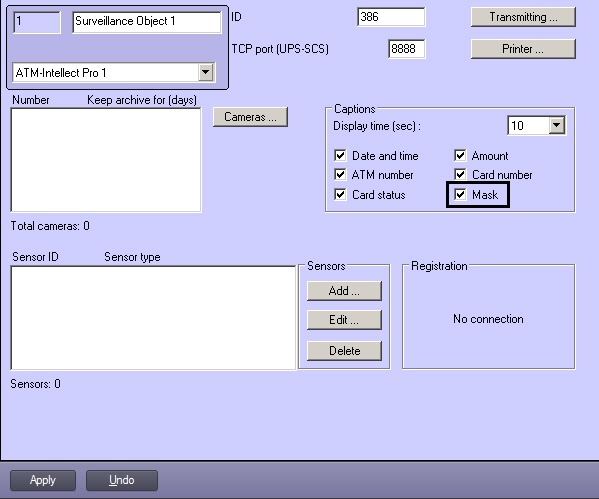Toggle the Date and time checkbox
The height and width of the screenshot is (499, 599).
click(x=340, y=156)
